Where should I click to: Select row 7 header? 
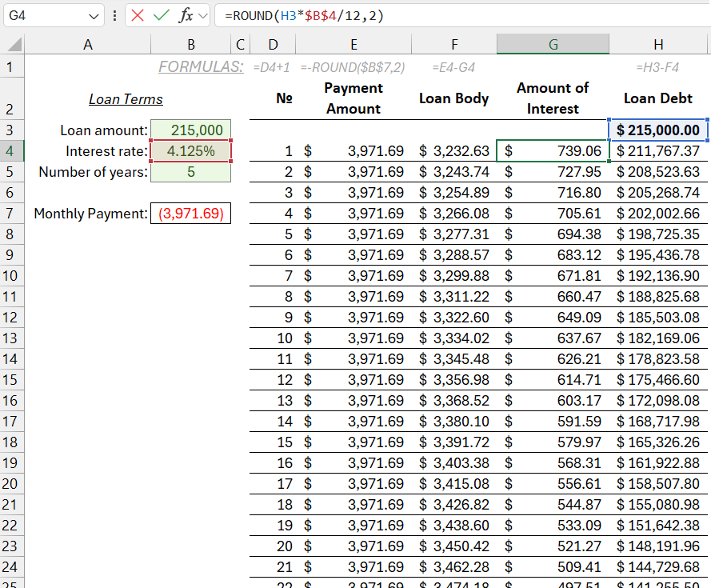(8, 214)
